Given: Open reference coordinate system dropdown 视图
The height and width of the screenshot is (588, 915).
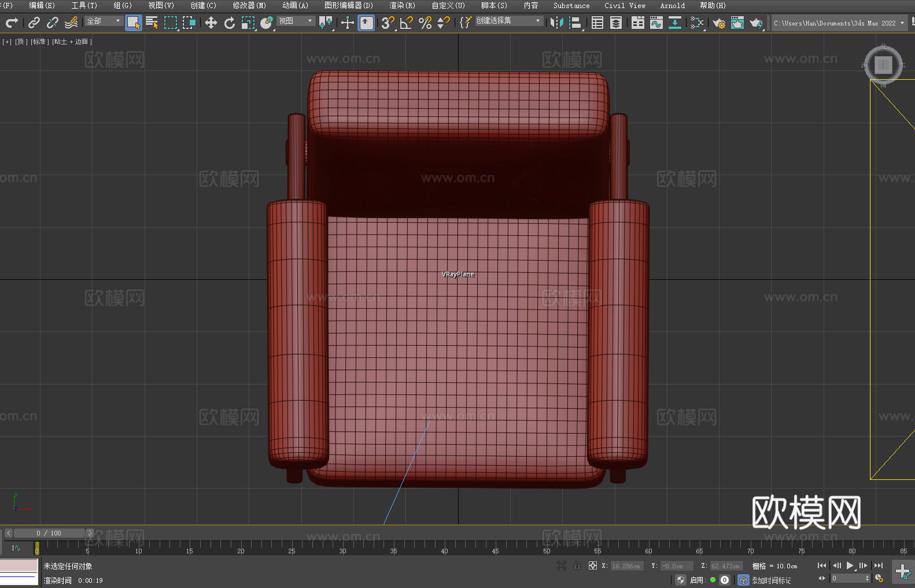Looking at the screenshot, I should point(296,21).
